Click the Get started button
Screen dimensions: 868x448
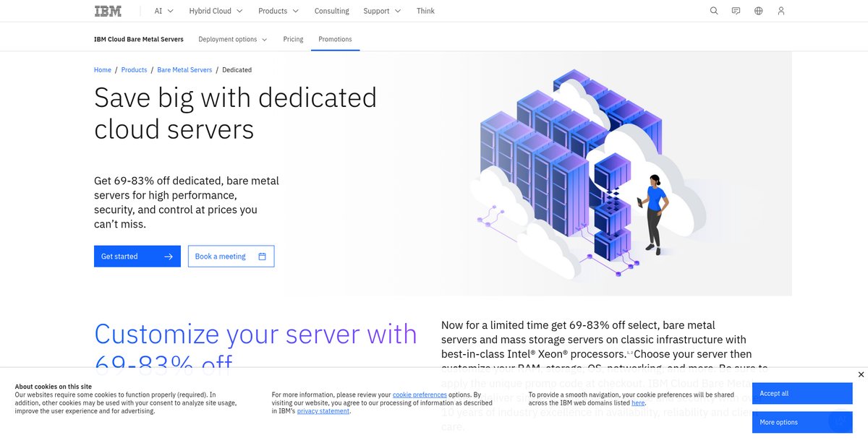click(x=137, y=257)
